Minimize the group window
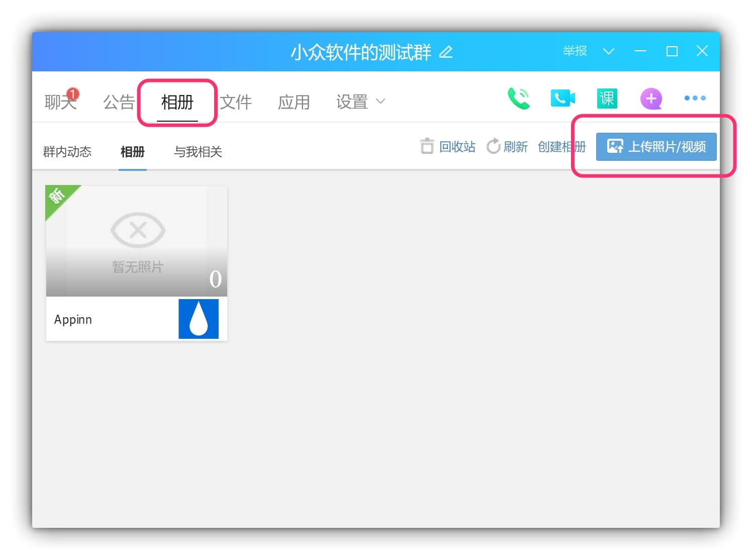 coord(640,51)
